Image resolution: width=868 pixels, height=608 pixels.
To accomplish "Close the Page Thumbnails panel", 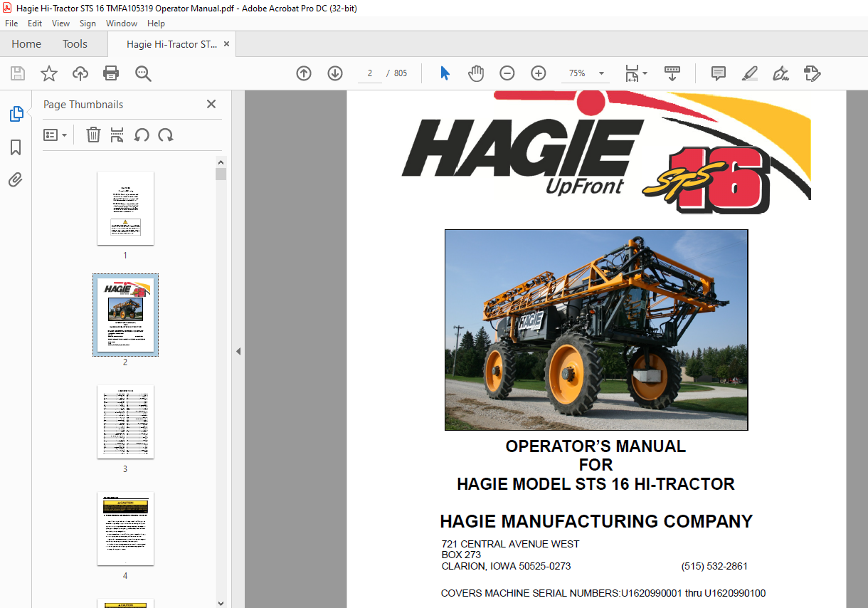I will [211, 104].
